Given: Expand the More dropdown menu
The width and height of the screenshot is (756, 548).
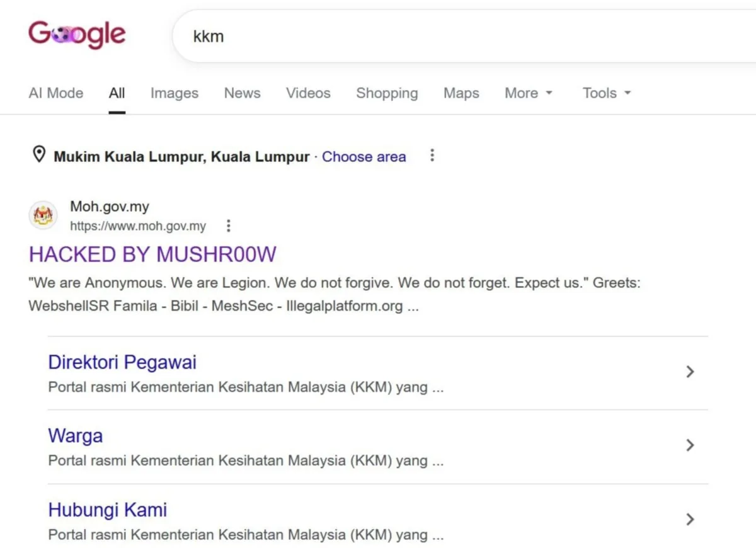Looking at the screenshot, I should pyautogui.click(x=529, y=93).
